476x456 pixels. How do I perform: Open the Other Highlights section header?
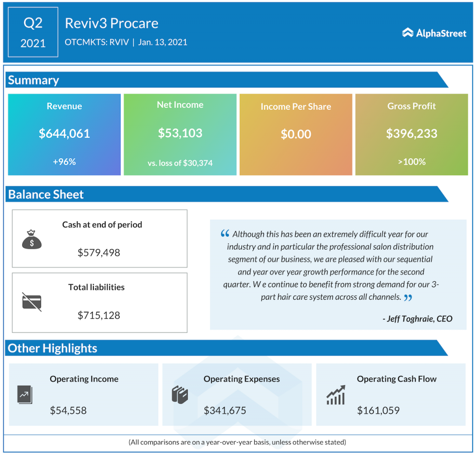click(52, 348)
